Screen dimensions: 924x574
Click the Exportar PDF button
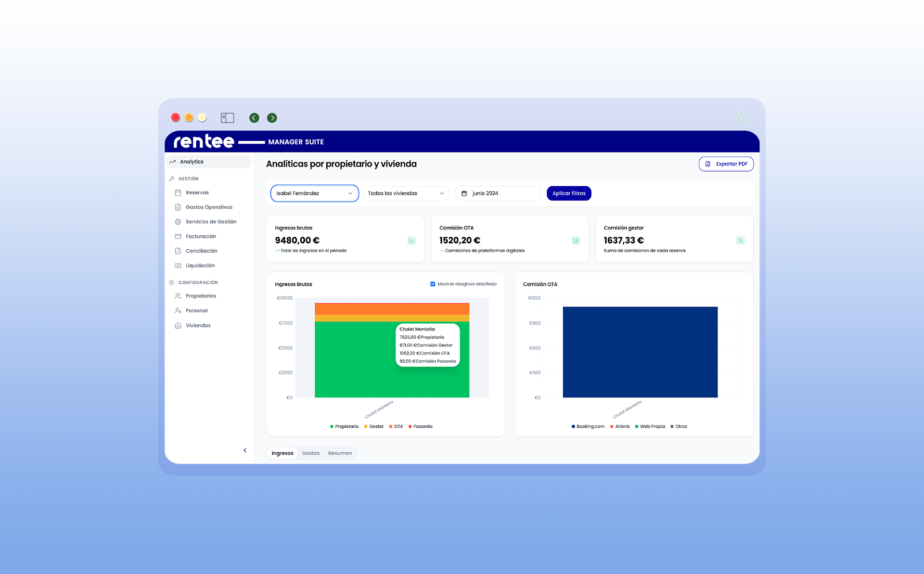point(726,164)
